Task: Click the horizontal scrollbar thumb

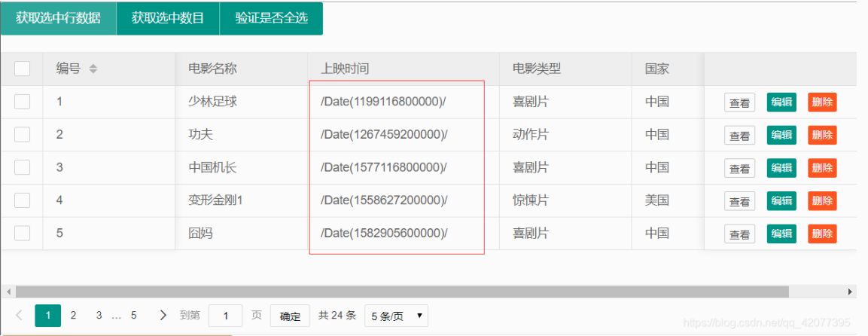Action: [x=402, y=291]
